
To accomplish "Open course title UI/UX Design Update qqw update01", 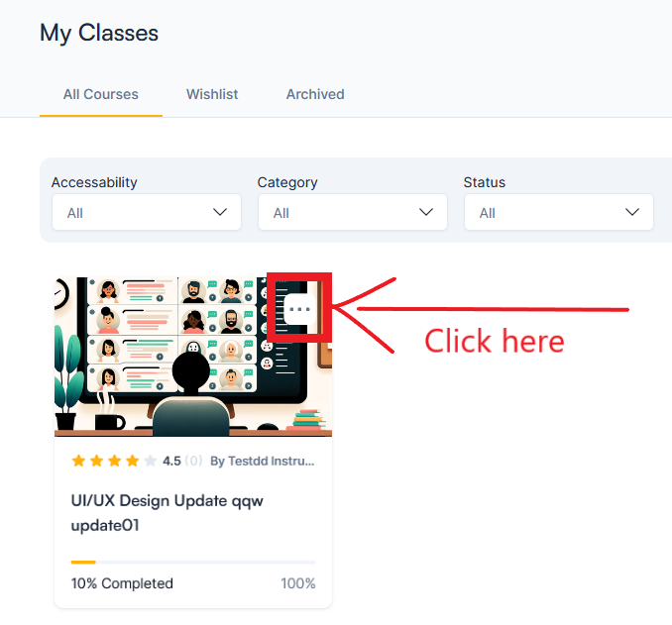I will pyautogui.click(x=168, y=513).
